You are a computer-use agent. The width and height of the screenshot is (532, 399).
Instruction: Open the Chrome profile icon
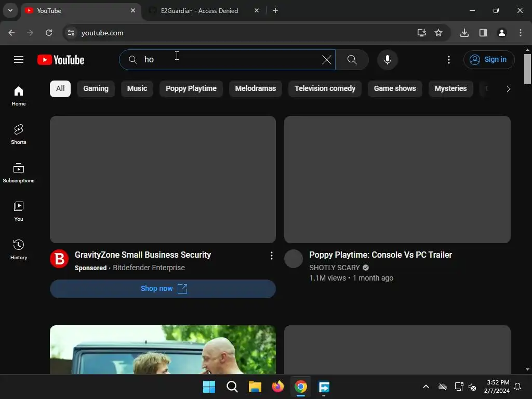coord(501,33)
